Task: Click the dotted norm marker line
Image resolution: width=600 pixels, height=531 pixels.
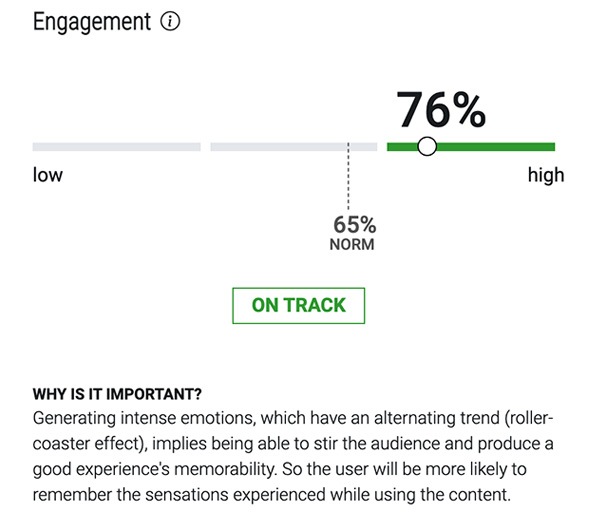Action: click(348, 176)
